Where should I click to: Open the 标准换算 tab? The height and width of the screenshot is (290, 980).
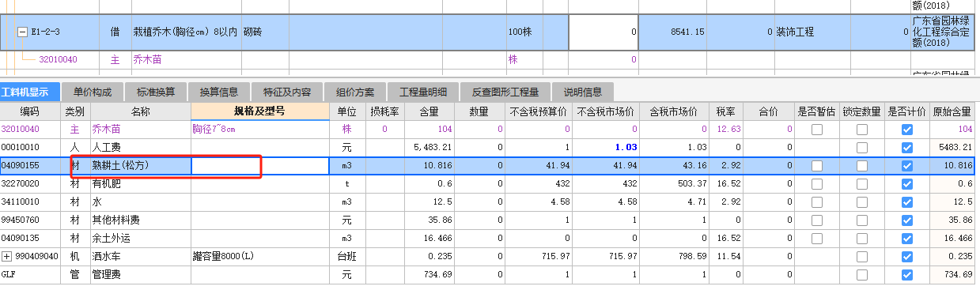[157, 92]
